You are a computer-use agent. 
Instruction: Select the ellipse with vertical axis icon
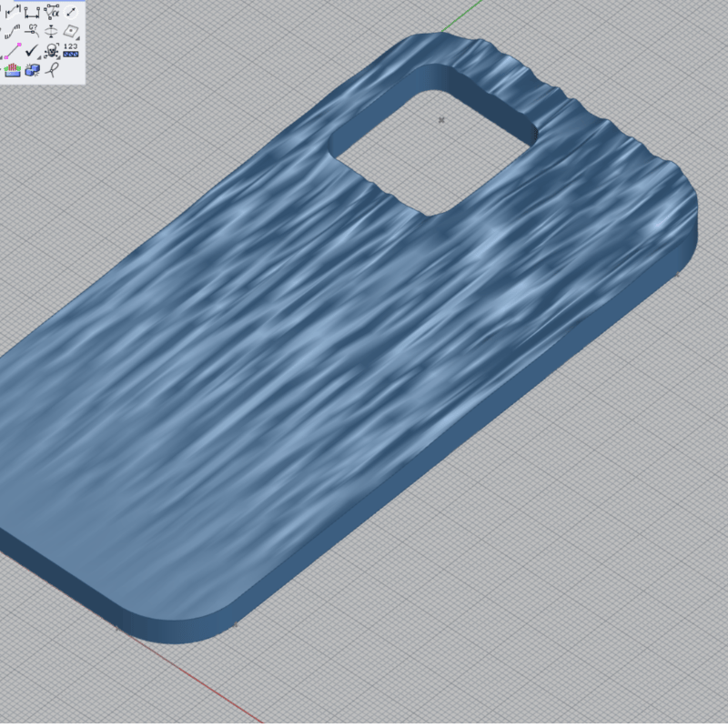pos(53,32)
